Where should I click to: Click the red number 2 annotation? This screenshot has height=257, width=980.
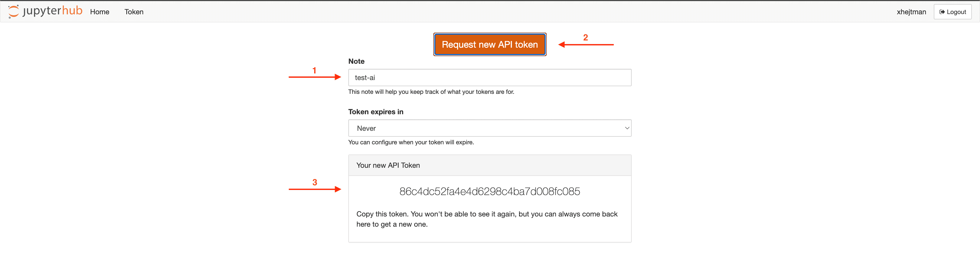click(x=585, y=37)
